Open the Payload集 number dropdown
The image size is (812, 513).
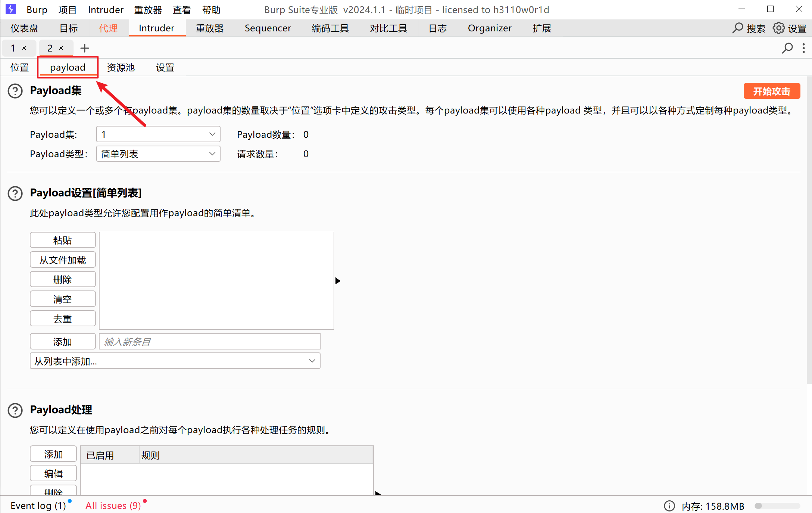[x=158, y=134]
